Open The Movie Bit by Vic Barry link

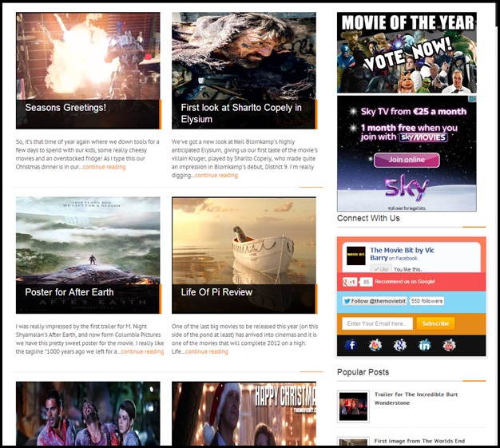coord(402,254)
